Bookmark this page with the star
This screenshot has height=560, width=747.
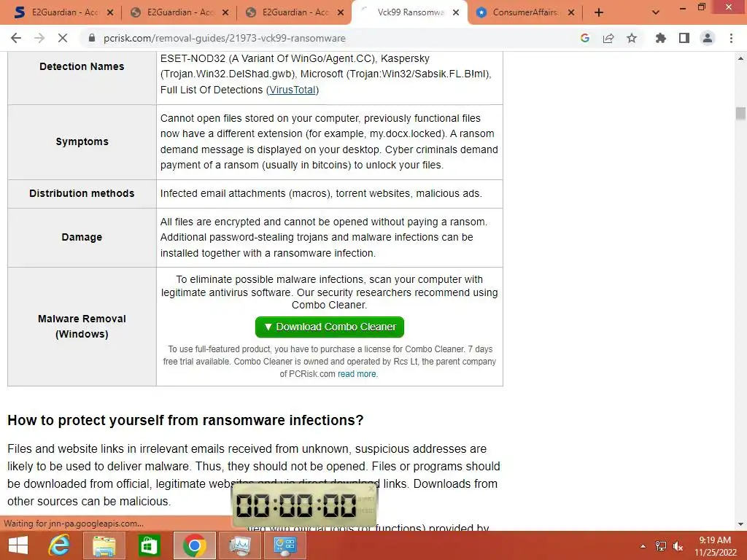[632, 38]
